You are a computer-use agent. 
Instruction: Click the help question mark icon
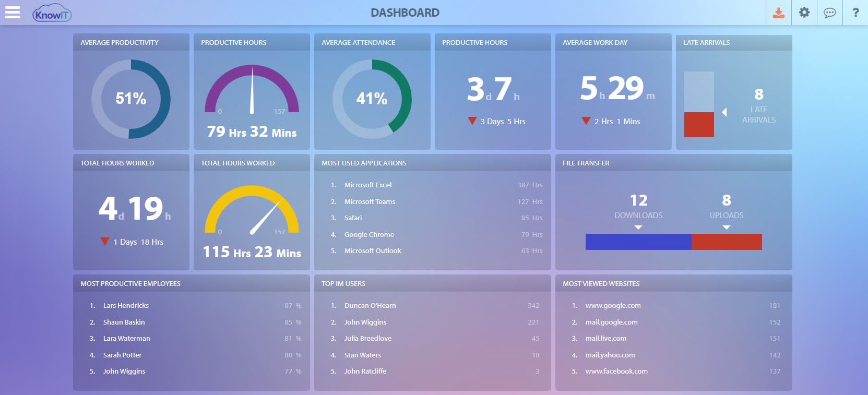(x=855, y=13)
